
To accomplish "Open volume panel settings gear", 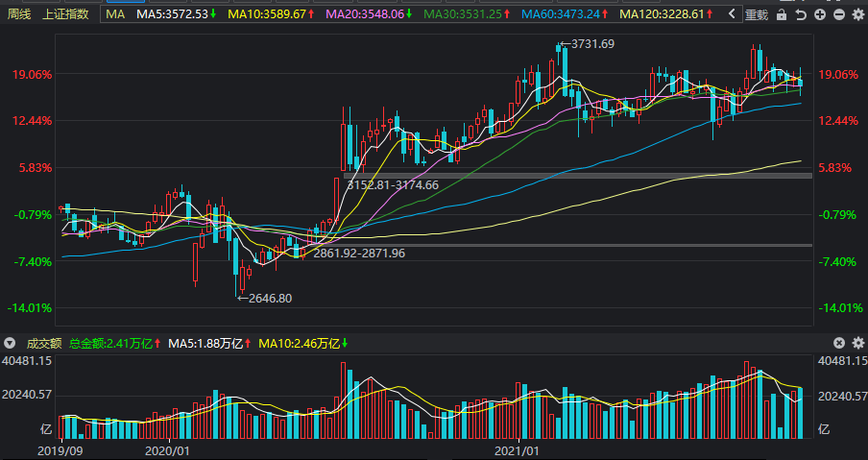I will click(x=857, y=343).
